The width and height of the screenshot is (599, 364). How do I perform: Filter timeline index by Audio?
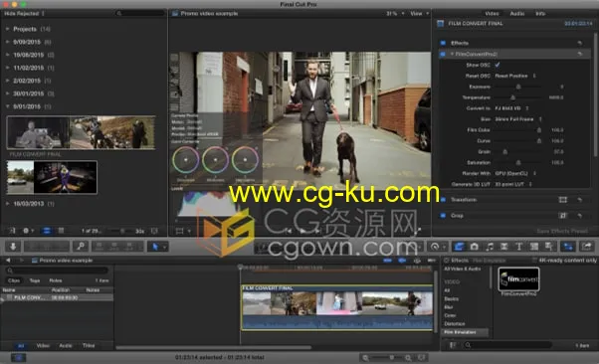point(66,346)
